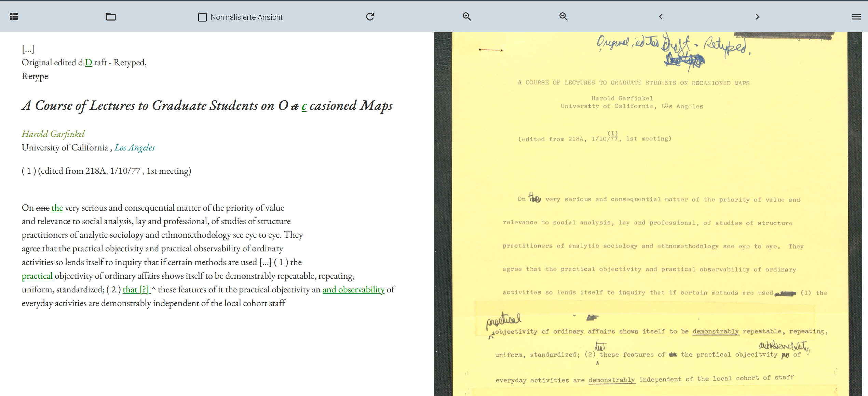Click the inserted letter 'D' in 'Draft'
Viewport: 868px width, 396px height.
89,63
